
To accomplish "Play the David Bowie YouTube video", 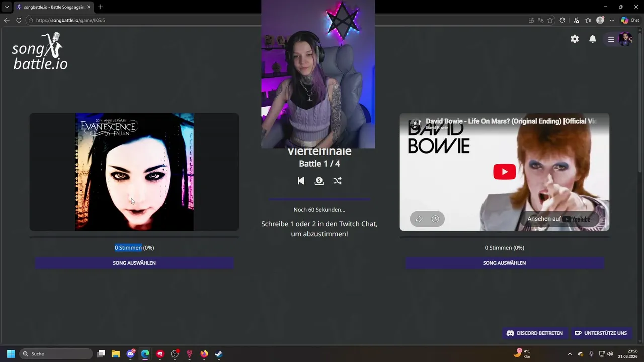I will pyautogui.click(x=504, y=172).
